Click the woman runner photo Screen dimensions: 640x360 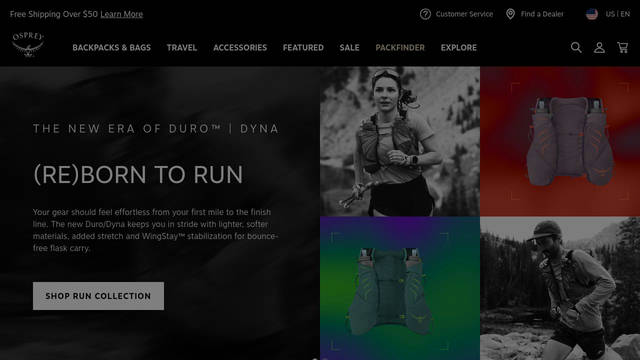tap(400, 141)
